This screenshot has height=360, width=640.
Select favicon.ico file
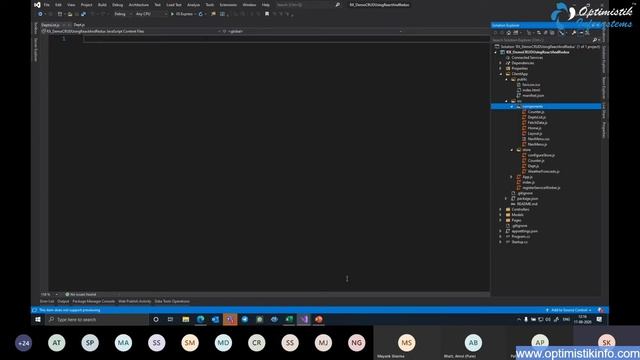point(531,84)
